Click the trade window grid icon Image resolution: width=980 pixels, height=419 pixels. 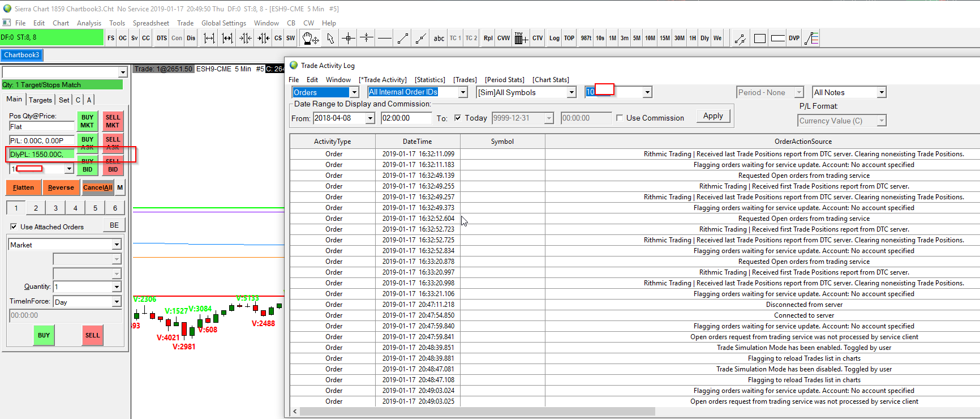[521, 38]
